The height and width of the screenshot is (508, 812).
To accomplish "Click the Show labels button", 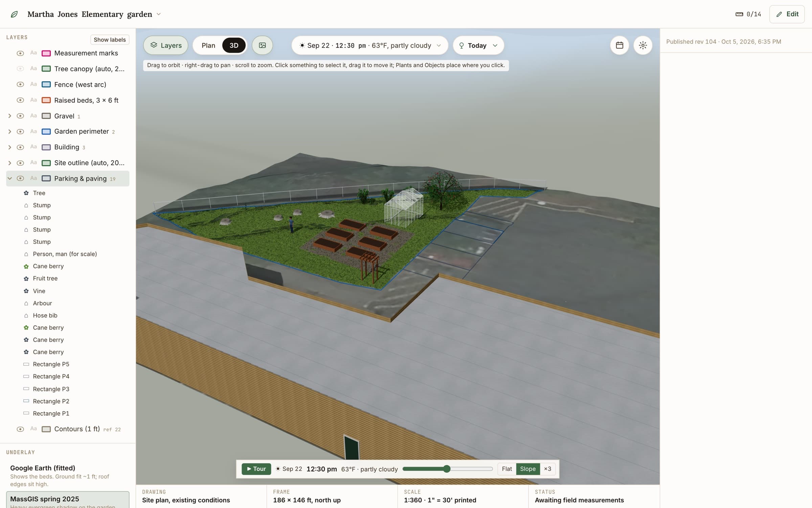I will point(110,40).
